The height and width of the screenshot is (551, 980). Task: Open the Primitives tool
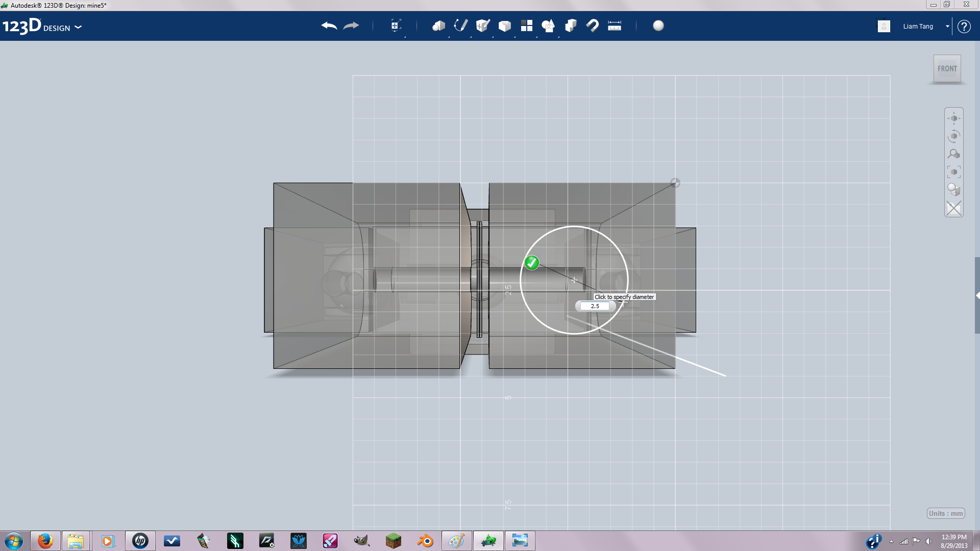[x=438, y=26]
